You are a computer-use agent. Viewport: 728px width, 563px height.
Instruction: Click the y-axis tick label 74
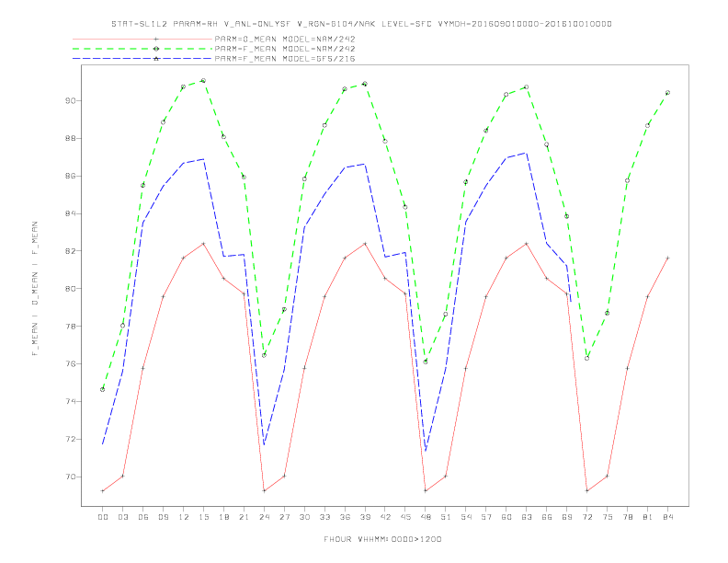71,401
